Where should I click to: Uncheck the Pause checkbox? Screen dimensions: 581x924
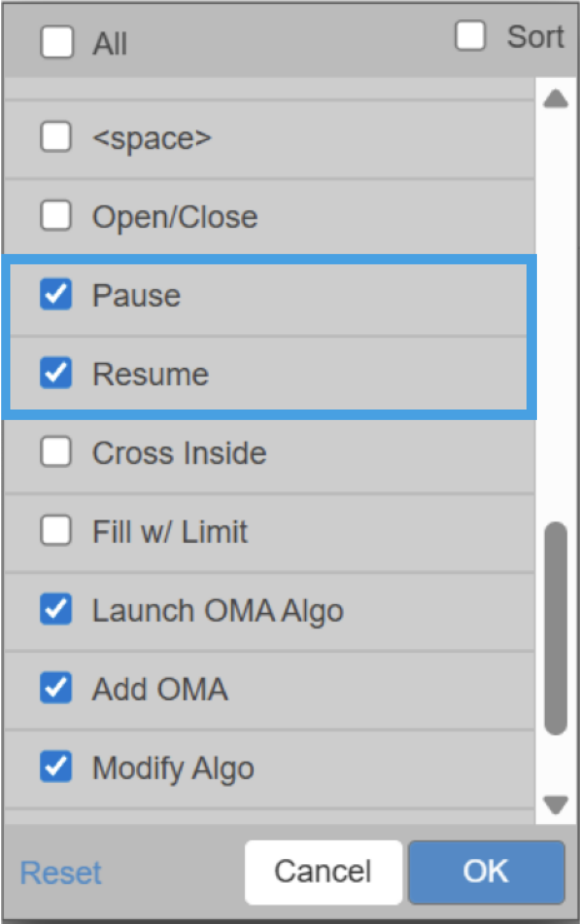coord(56,295)
